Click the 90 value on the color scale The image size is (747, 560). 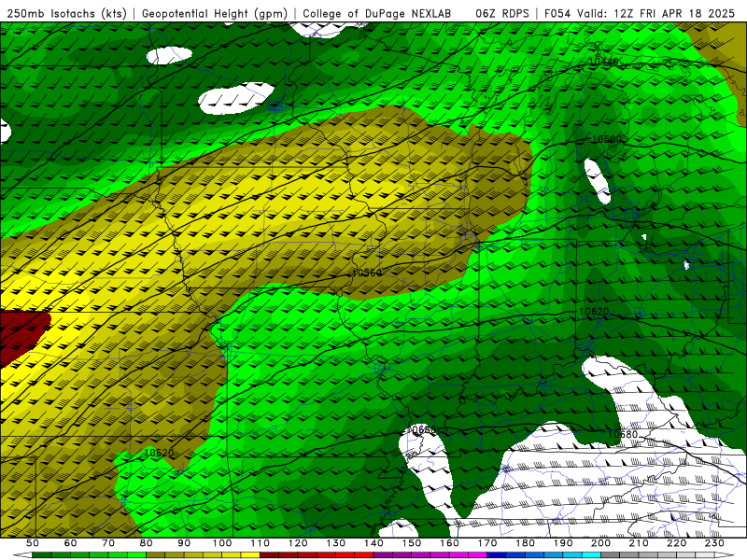point(184,543)
